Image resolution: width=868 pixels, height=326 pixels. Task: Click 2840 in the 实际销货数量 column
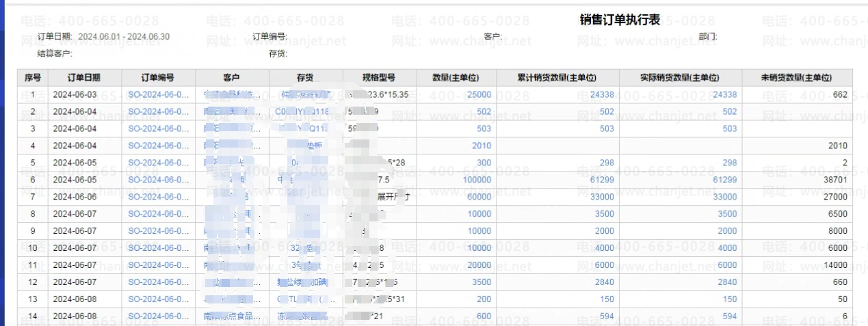click(x=727, y=282)
